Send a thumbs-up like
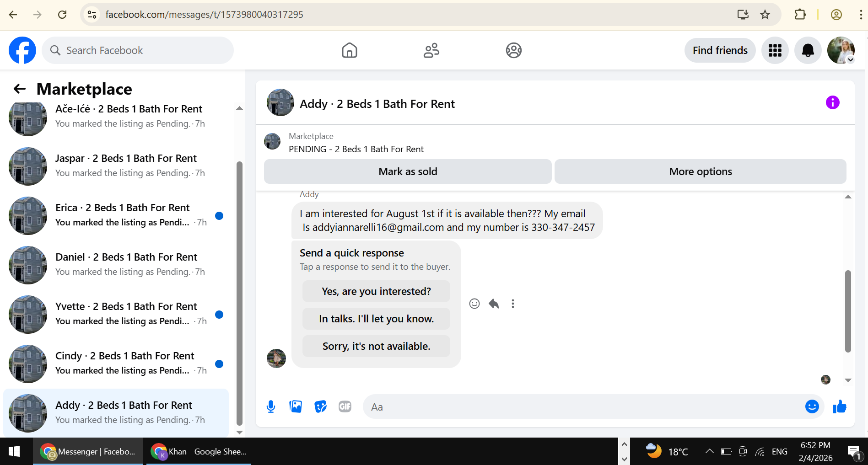Viewport: 868px width, 465px height. coord(840,406)
